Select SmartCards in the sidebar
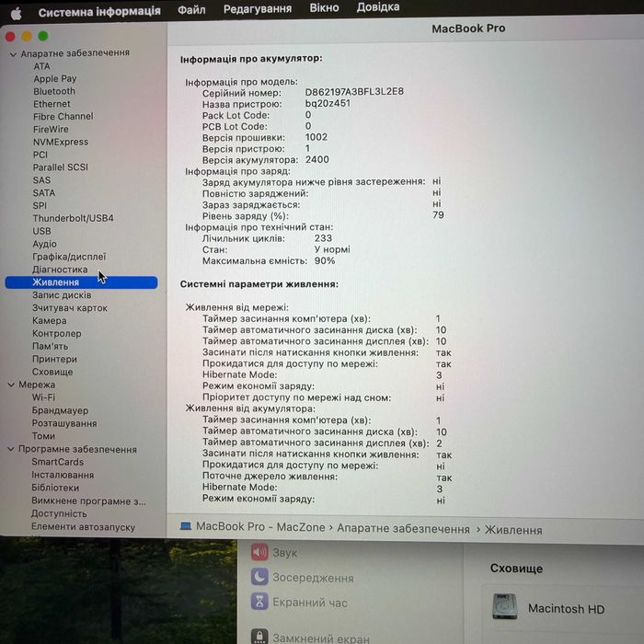 tap(57, 462)
